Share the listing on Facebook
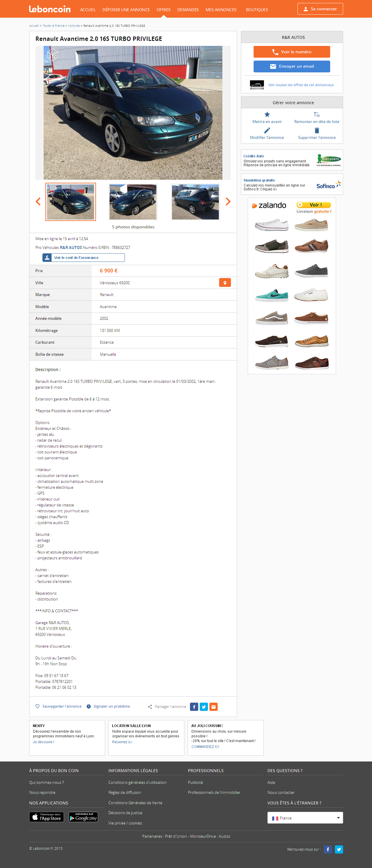The image size is (372, 868). [x=194, y=706]
